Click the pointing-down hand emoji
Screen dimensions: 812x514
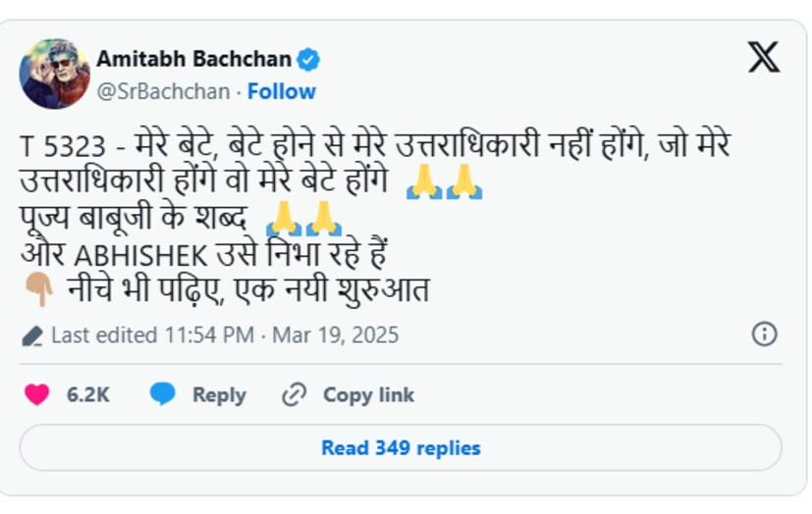[x=38, y=291]
